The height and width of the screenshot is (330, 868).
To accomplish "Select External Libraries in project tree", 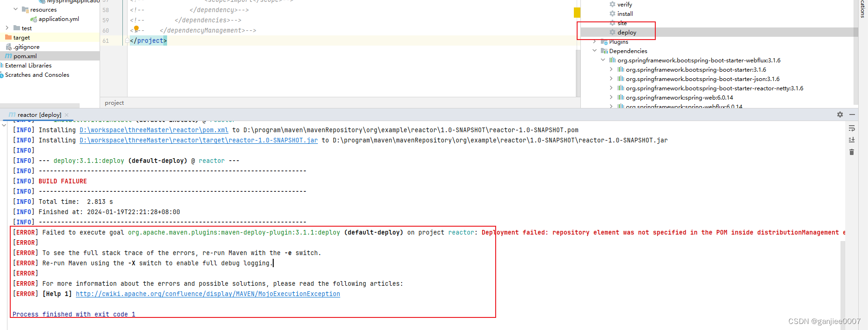I will (28, 66).
